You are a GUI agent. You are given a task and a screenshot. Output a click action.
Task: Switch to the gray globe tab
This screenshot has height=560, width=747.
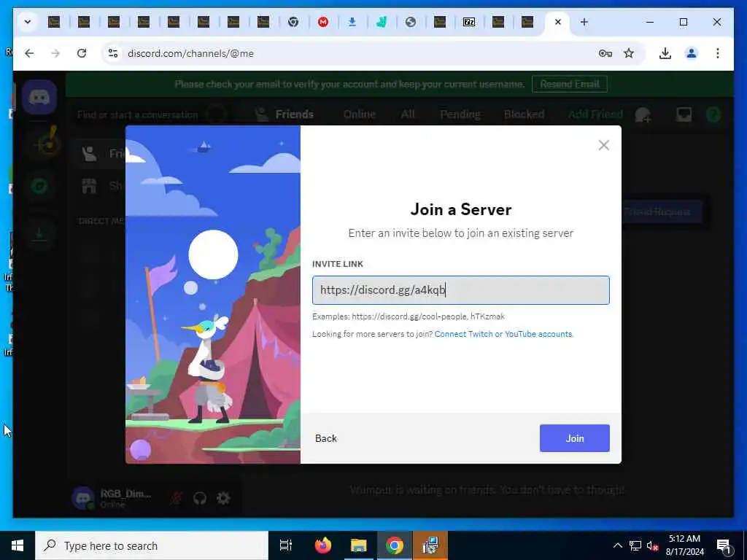click(x=411, y=22)
